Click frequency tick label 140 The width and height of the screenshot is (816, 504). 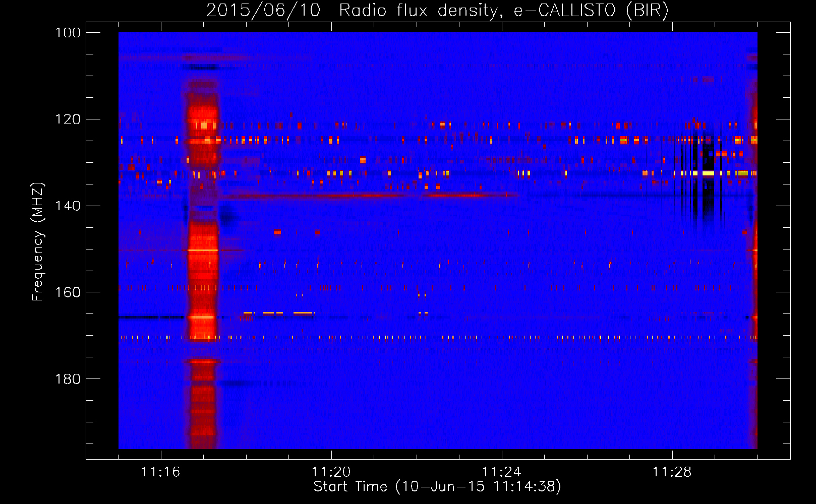tap(68, 206)
